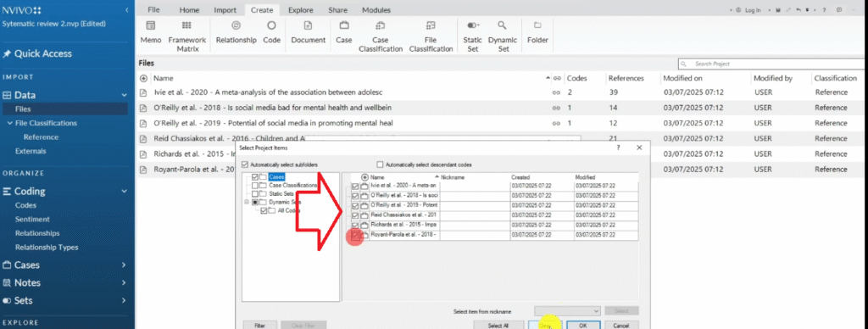Collapse the Data section chevron
The width and height of the screenshot is (868, 329).
pyautogui.click(x=125, y=95)
